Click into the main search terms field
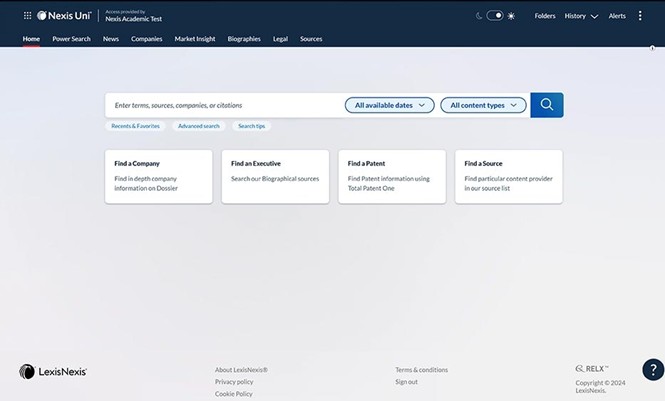This screenshot has width=665, height=401. 225,105
